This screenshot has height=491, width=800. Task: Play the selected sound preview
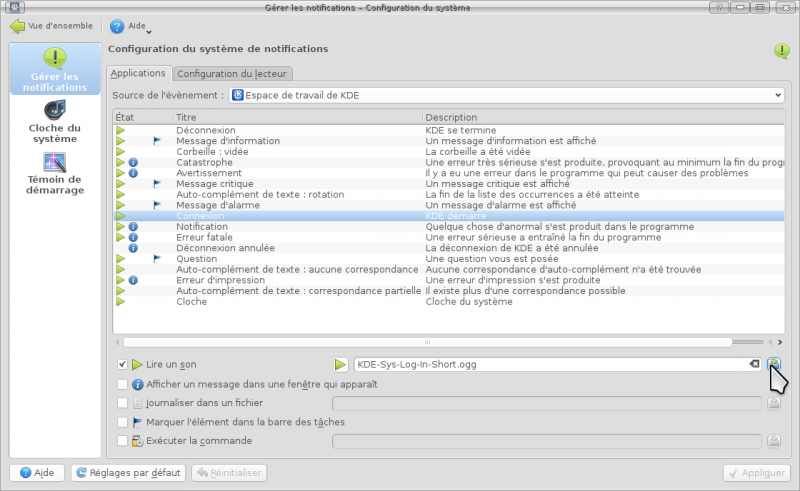(340, 364)
